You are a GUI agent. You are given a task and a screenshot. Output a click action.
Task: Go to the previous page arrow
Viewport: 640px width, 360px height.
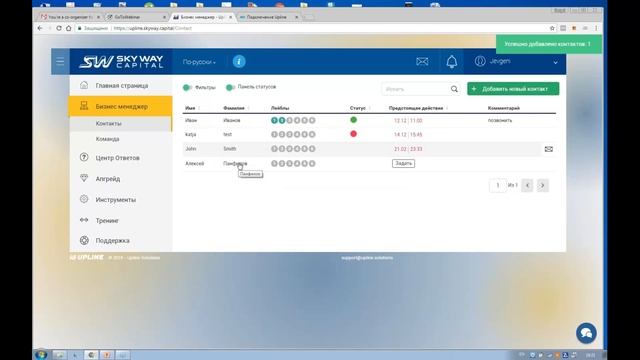pos(527,185)
